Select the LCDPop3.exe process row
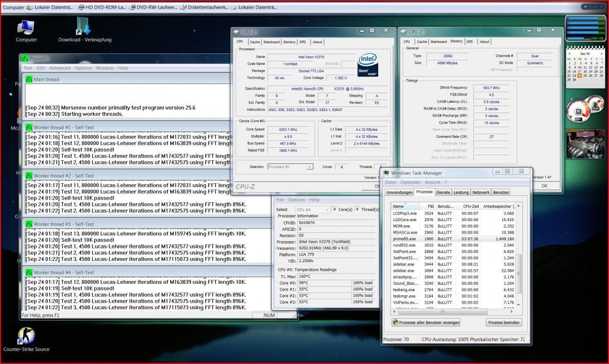 pos(453,213)
